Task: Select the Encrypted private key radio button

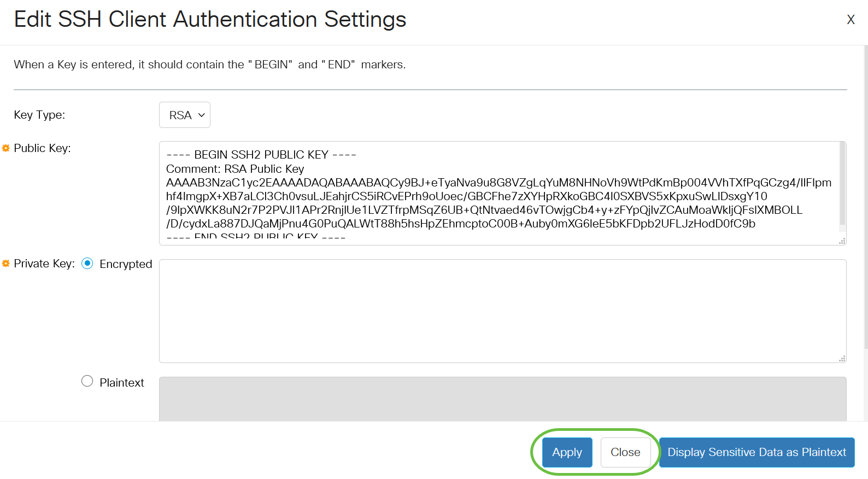Action: [87, 264]
